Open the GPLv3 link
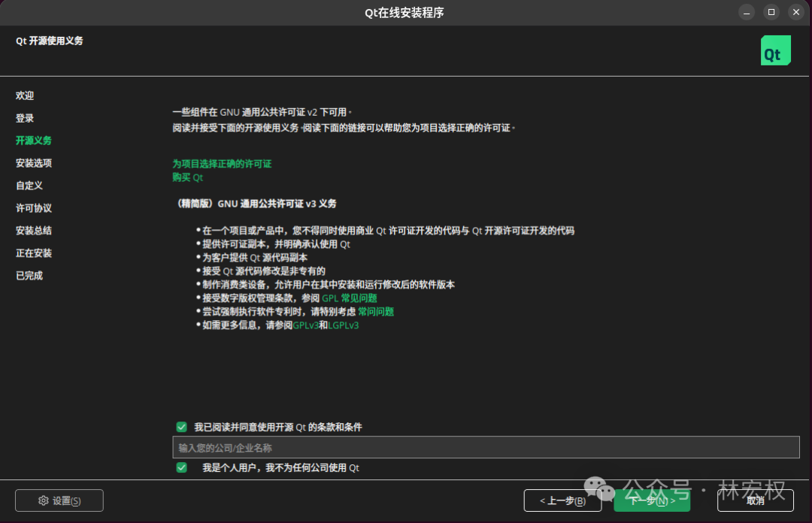Screen dimensions: 812x523 click(305, 325)
